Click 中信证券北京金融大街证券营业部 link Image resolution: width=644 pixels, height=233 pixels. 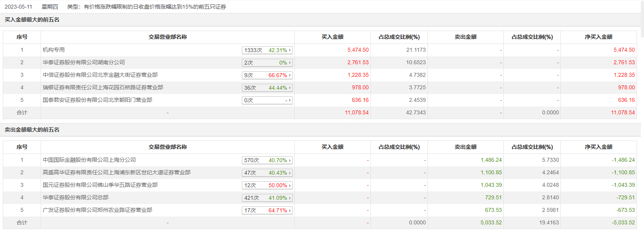pyautogui.click(x=100, y=75)
